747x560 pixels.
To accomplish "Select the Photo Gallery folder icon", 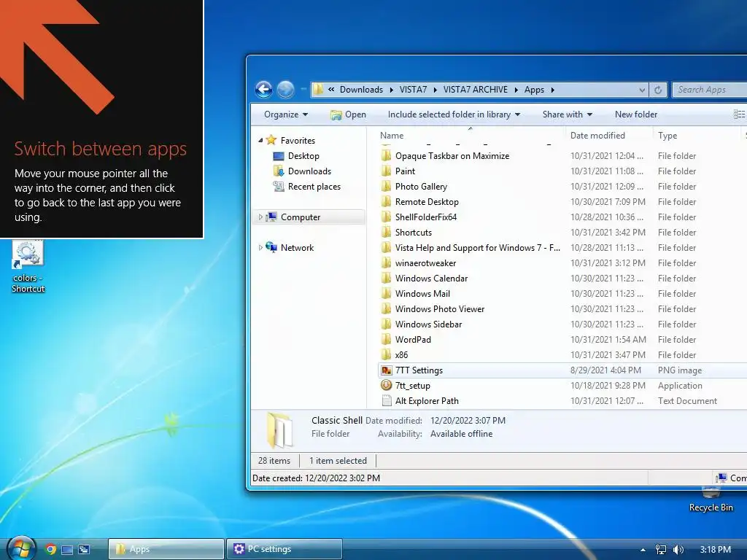I will coord(387,186).
